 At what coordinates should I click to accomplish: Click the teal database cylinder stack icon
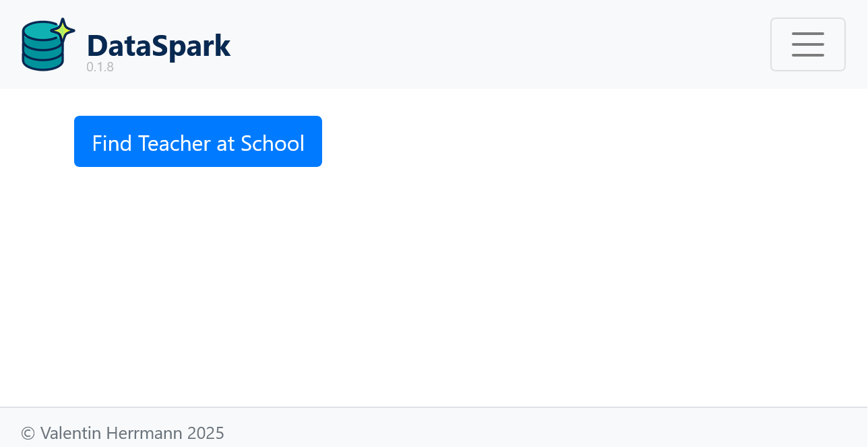pyautogui.click(x=42, y=47)
